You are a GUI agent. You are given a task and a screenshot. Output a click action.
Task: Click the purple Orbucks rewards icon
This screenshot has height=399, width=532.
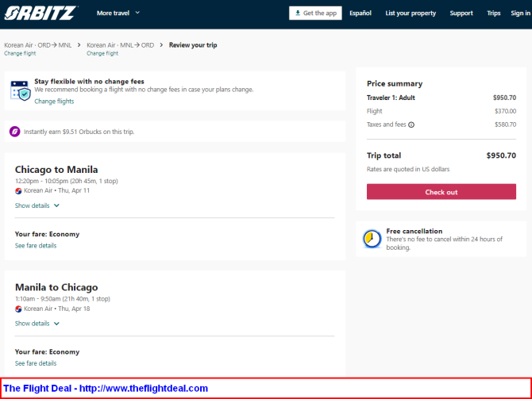click(14, 132)
